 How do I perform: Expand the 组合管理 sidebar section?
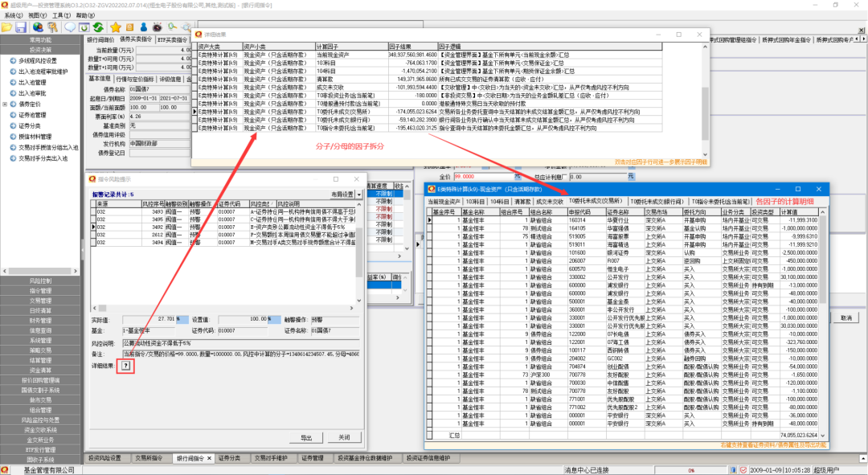click(x=40, y=410)
